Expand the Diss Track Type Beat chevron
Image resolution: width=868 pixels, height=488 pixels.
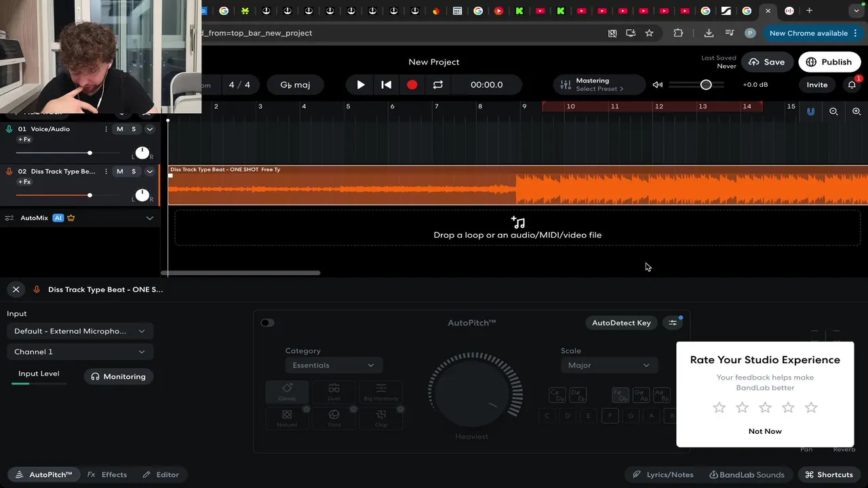150,171
